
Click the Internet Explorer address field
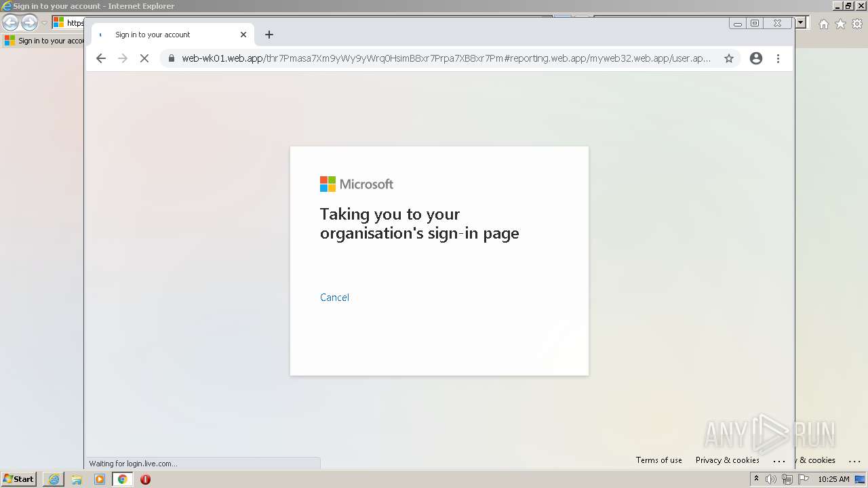(x=68, y=23)
